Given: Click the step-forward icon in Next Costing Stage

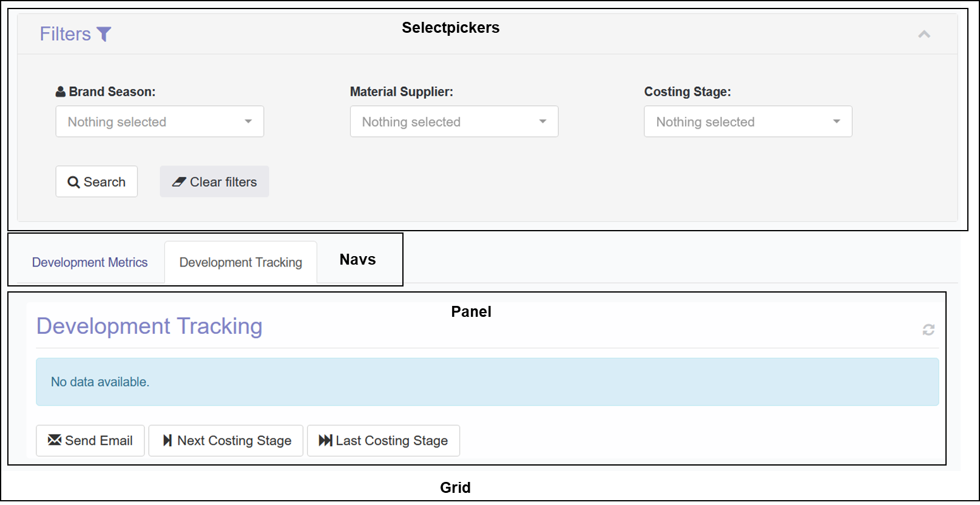Looking at the screenshot, I should point(167,441).
